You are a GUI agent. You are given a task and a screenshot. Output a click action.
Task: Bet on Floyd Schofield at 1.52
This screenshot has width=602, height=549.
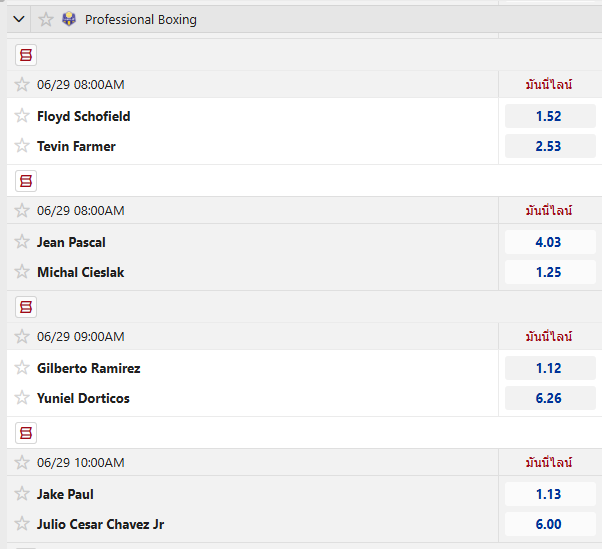[x=550, y=116]
